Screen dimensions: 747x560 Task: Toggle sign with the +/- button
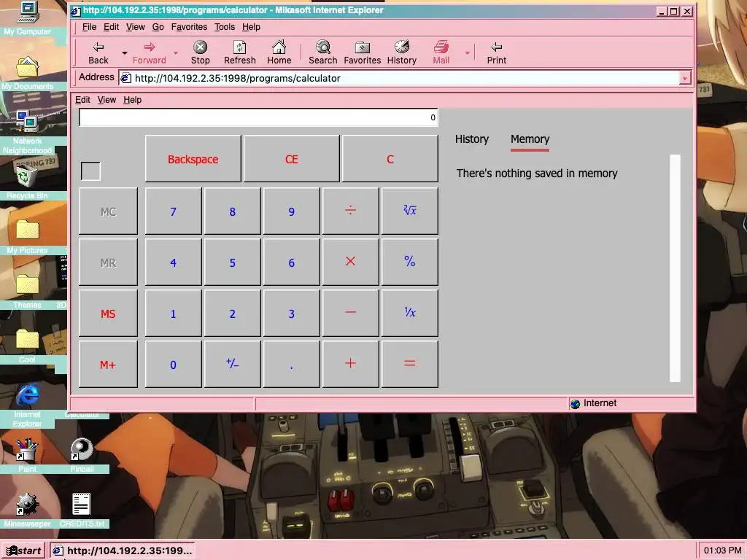pyautogui.click(x=233, y=365)
